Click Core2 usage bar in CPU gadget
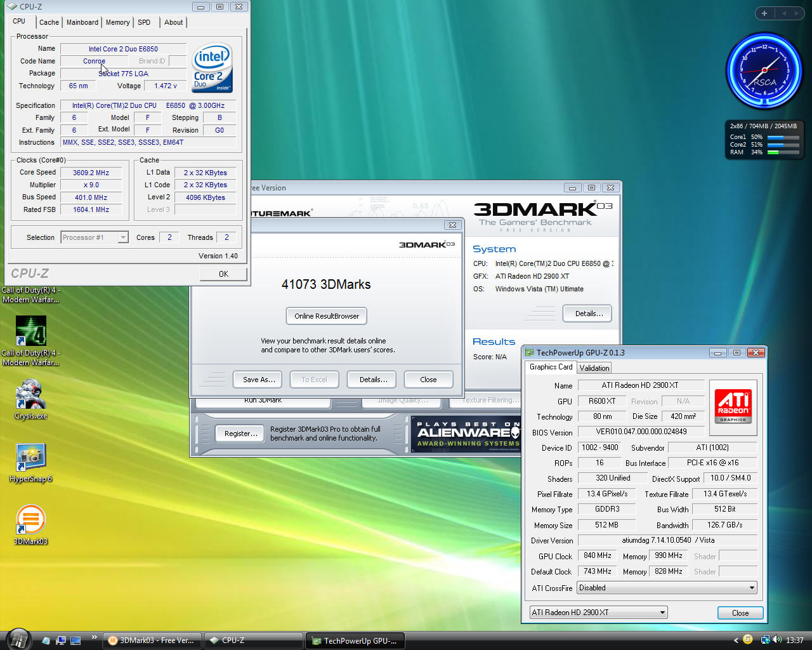The width and height of the screenshot is (812, 650). point(783,145)
